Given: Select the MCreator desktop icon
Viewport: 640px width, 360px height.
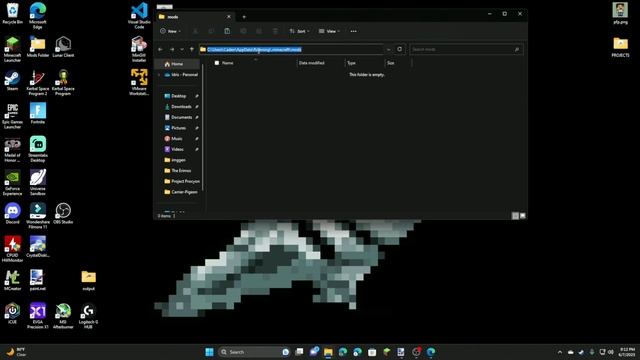Looking at the screenshot, I should coord(12,280).
